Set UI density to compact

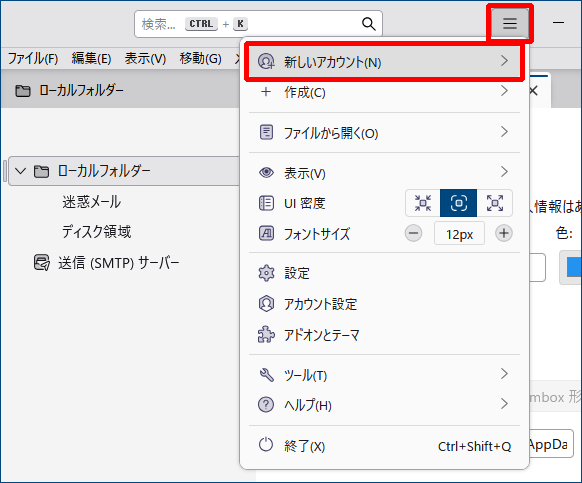[x=423, y=203]
